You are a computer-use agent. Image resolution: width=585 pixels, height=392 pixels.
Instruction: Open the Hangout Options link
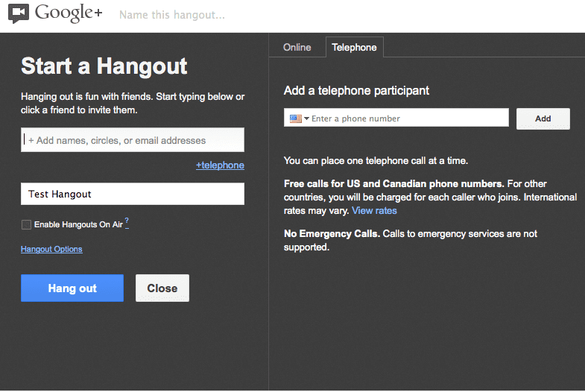(51, 249)
